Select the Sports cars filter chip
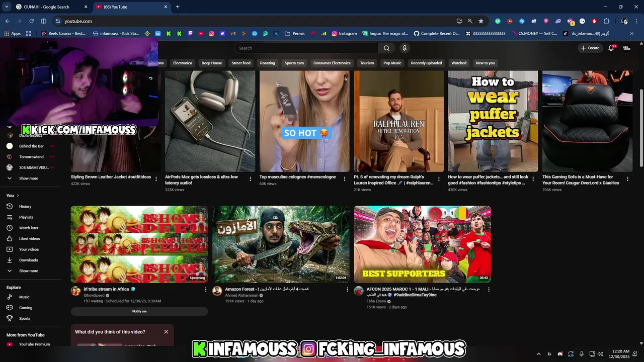Image resolution: width=644 pixels, height=362 pixels. (294, 63)
